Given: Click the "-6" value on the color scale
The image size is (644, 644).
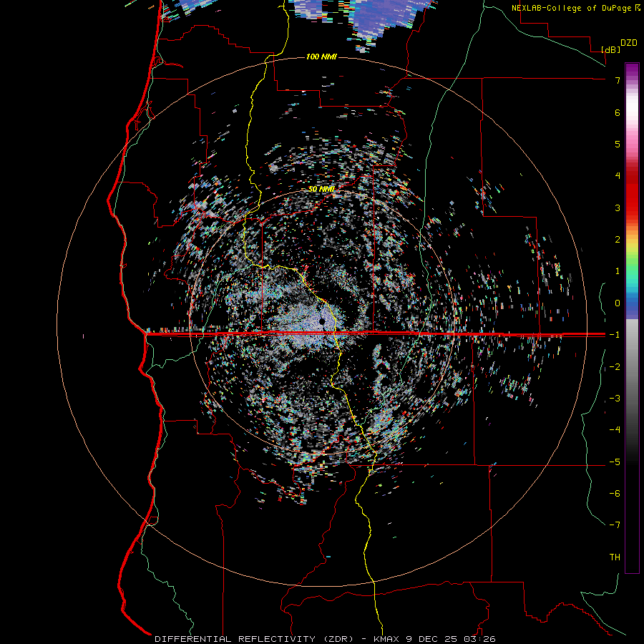Looking at the screenshot, I should tap(615, 494).
